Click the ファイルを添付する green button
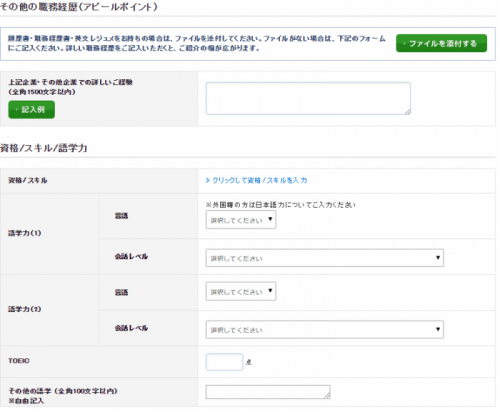 (x=441, y=43)
